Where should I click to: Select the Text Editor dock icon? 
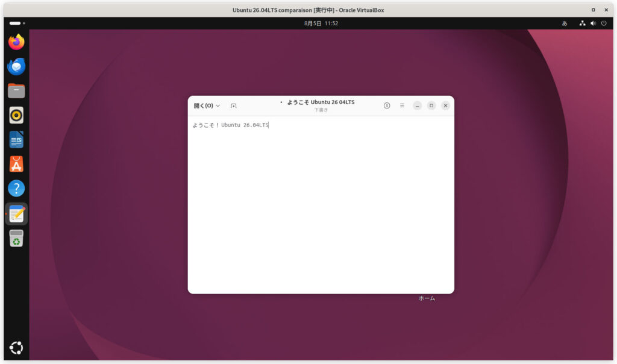click(x=16, y=214)
